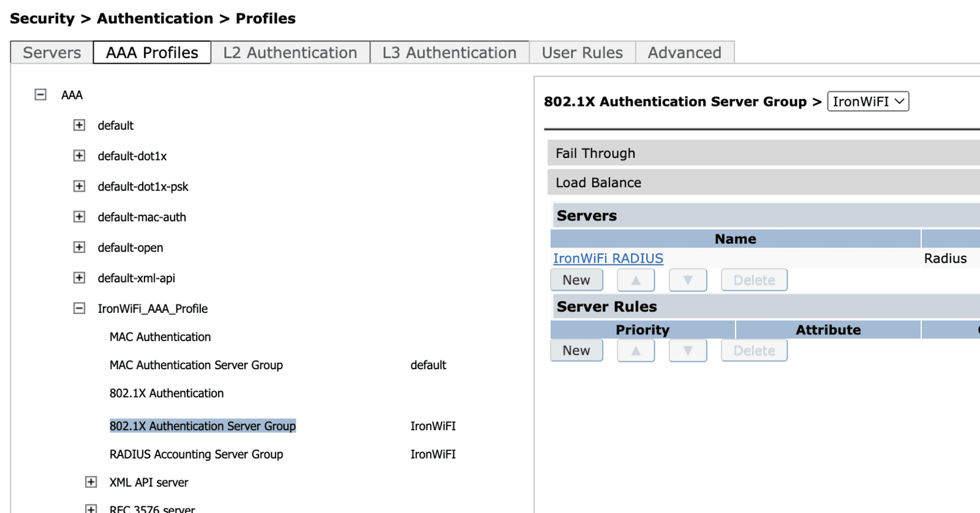This screenshot has width=980, height=513.
Task: Click New under Server Rules
Action: [x=576, y=351]
